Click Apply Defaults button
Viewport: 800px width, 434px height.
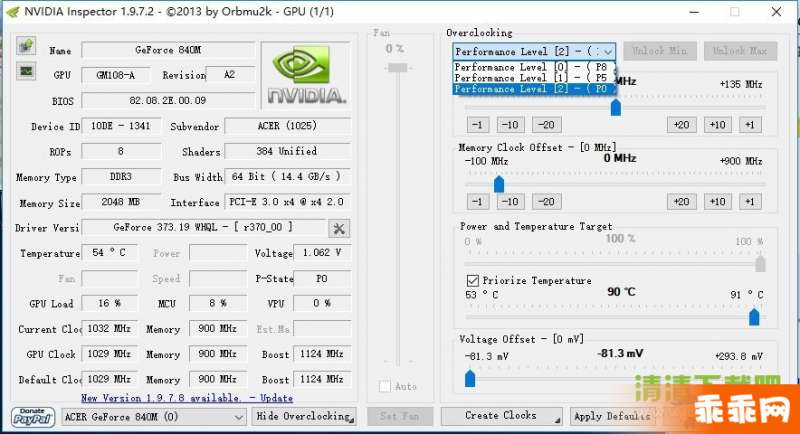pos(612,416)
